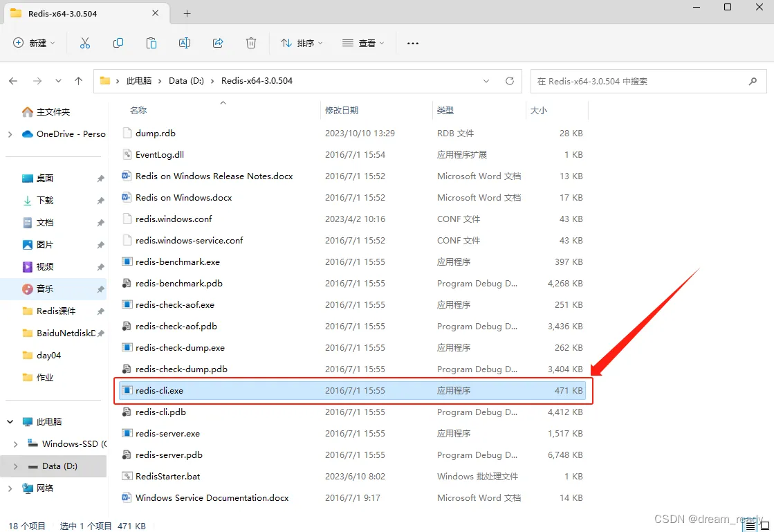The height and width of the screenshot is (532, 774).
Task: Sort by 大小 column header
Action: point(539,111)
